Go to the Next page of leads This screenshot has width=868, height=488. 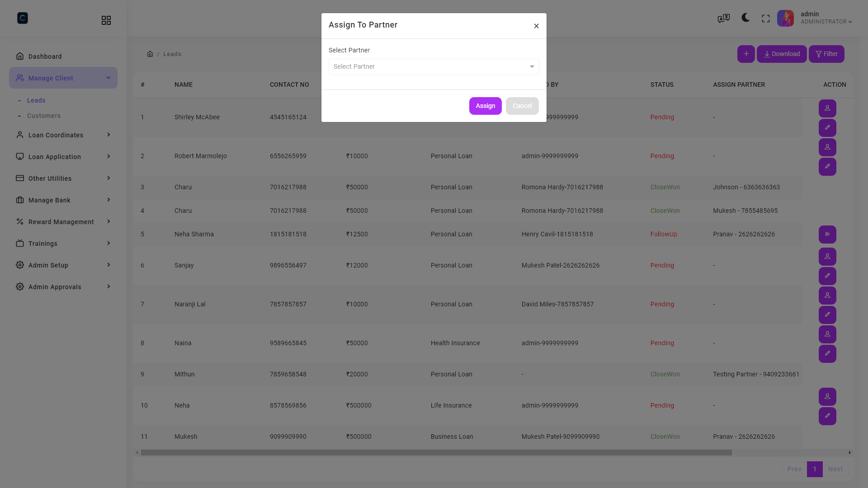click(x=835, y=469)
